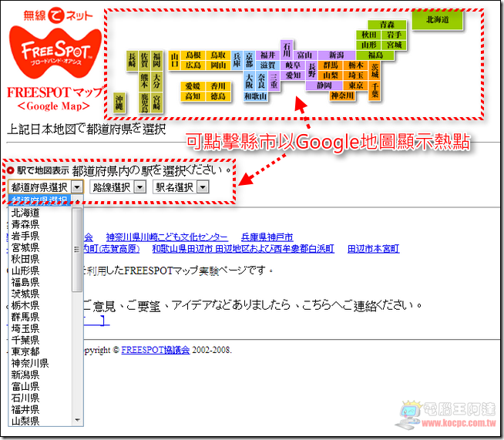
Task: Select the 新潟 map tile
Action: tap(337, 55)
